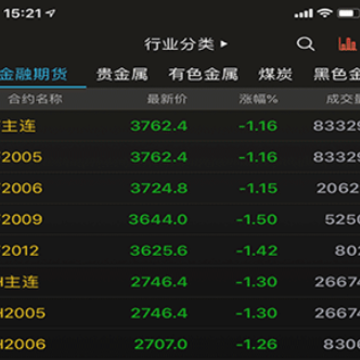Tap the Wi-Fi icon in status bar
The width and height of the screenshot is (360, 360).
(x=325, y=13)
